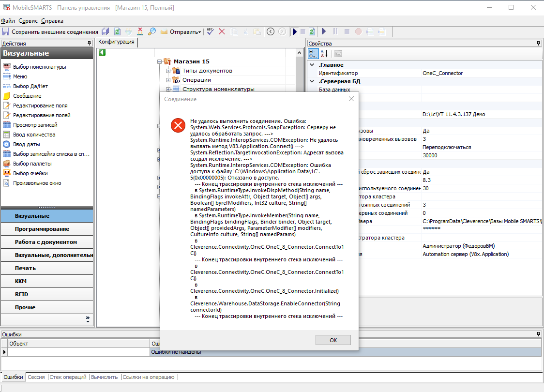Click the grey stop square next to the boxed play icon
544x392 pixels.
[303, 31]
